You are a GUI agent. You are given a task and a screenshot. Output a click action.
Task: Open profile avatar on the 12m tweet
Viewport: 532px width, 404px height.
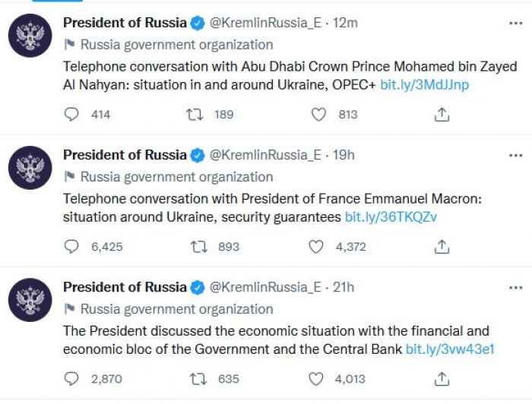coord(30,35)
